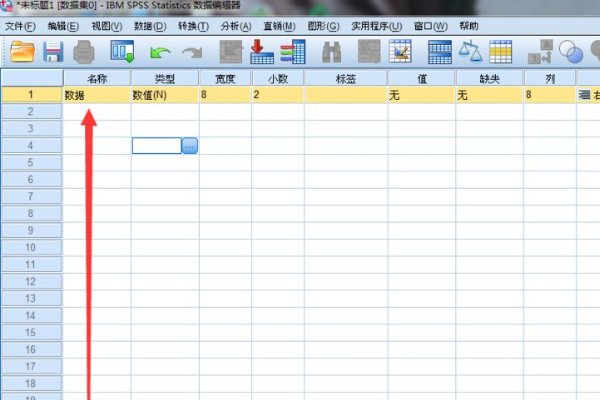Open the 视图(V) menu
This screenshot has width=600, height=400.
point(107,26)
